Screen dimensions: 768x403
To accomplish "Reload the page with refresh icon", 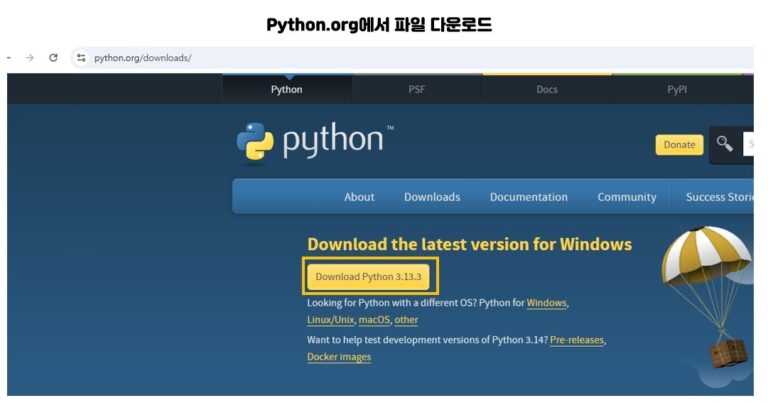I will 53,58.
